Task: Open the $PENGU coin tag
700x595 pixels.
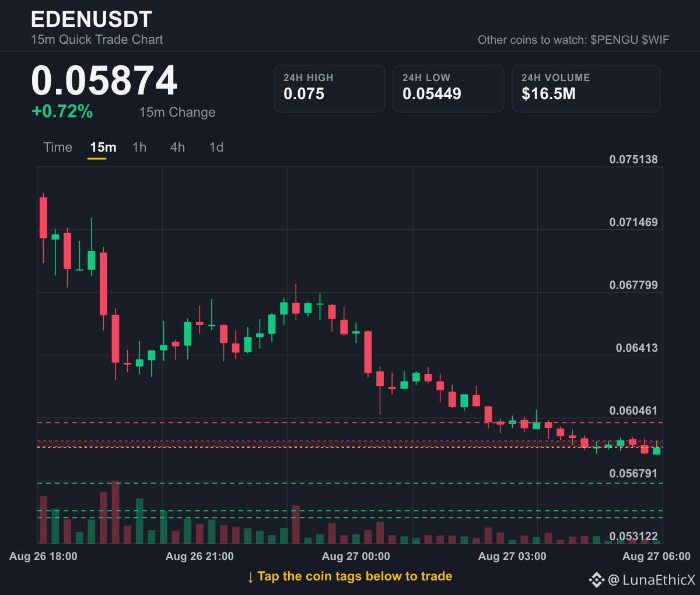Action: (x=614, y=40)
